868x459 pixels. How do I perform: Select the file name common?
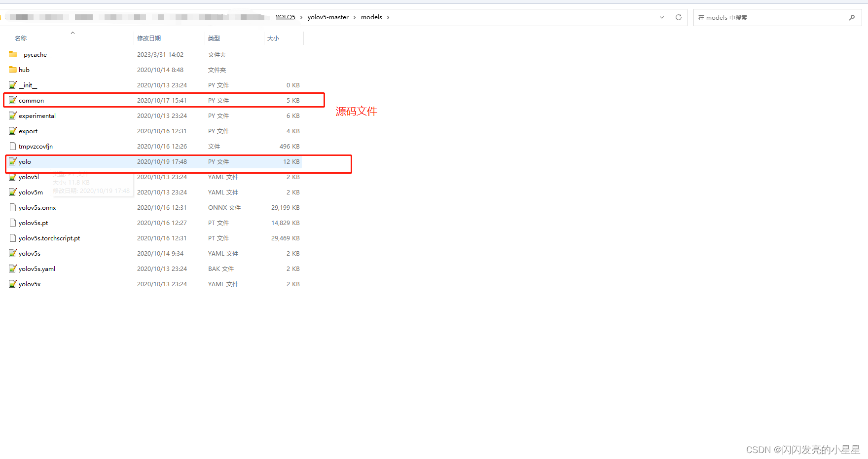[x=31, y=101]
